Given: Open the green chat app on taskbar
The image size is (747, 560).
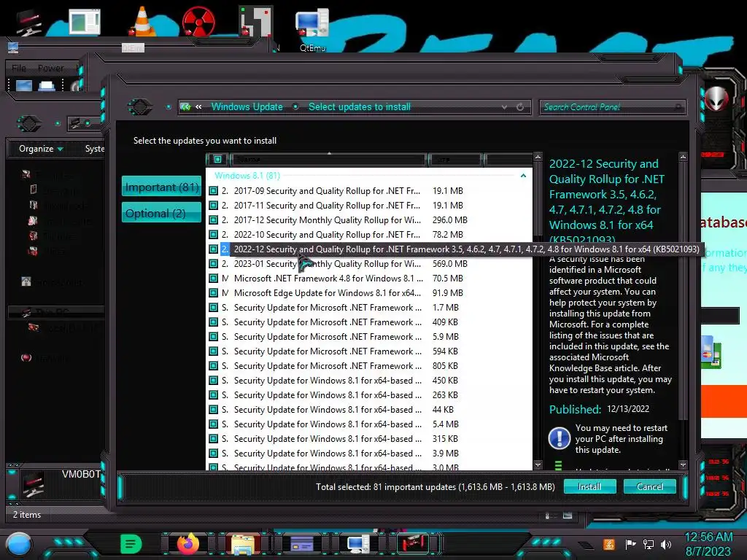Looking at the screenshot, I should coord(131,543).
